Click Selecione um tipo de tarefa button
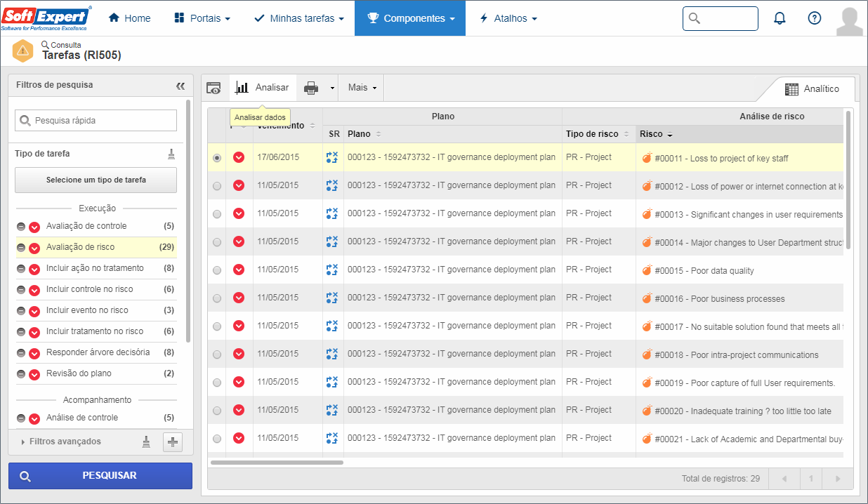868x504 pixels. coord(96,180)
